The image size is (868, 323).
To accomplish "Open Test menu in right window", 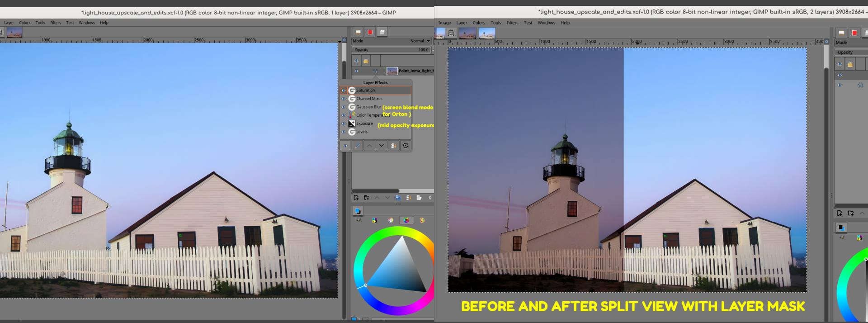I will [528, 23].
